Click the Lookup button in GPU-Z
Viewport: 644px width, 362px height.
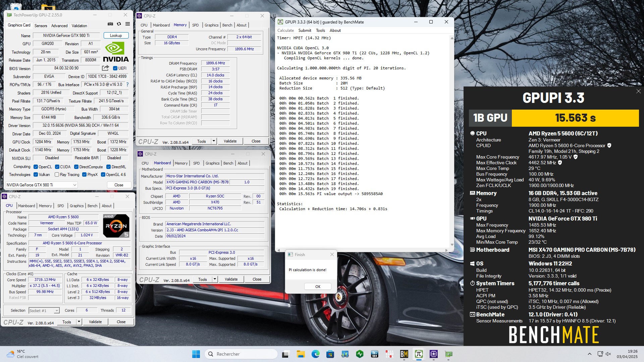116,36
